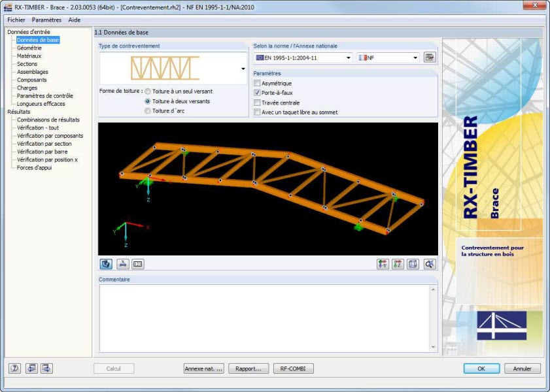Open Composants in the navigator
The width and height of the screenshot is (550, 392).
(31, 80)
